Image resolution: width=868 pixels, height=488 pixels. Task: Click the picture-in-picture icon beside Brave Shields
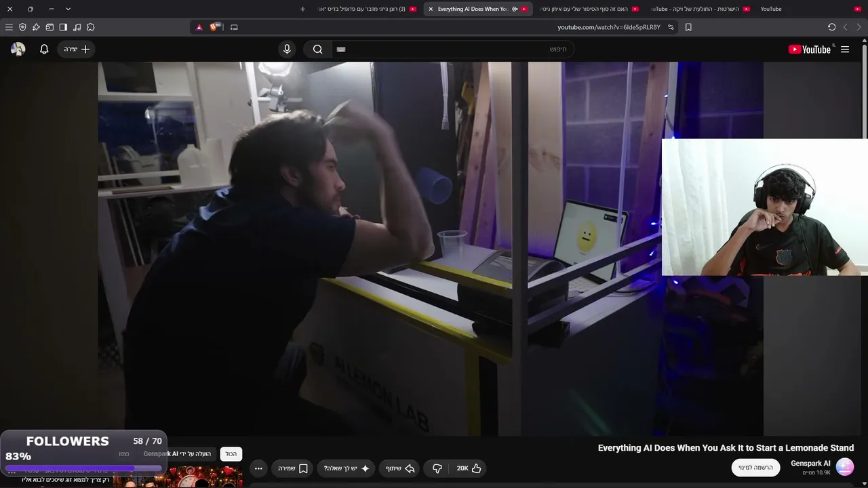[234, 27]
